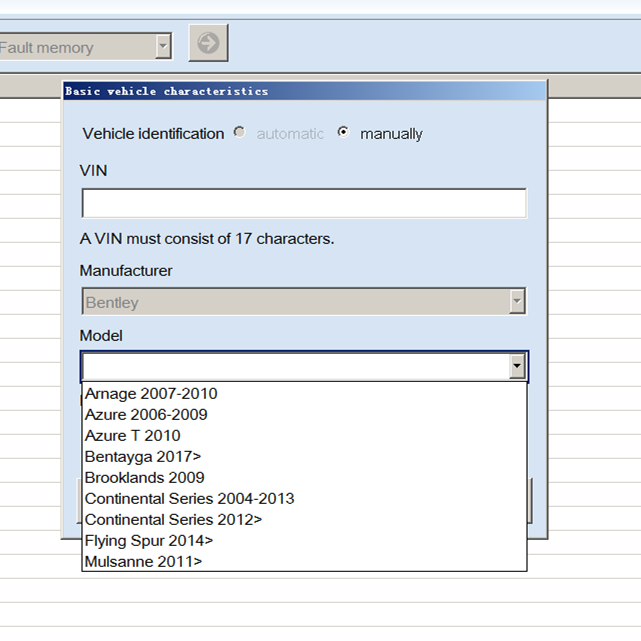Pick Flying Spur 2014> model
This screenshot has height=641, width=641.
304,541
